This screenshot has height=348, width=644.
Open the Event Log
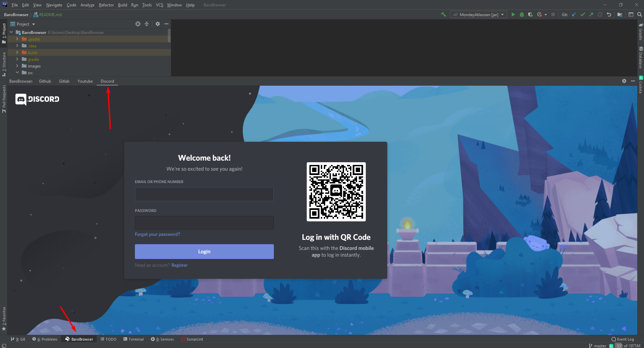623,339
